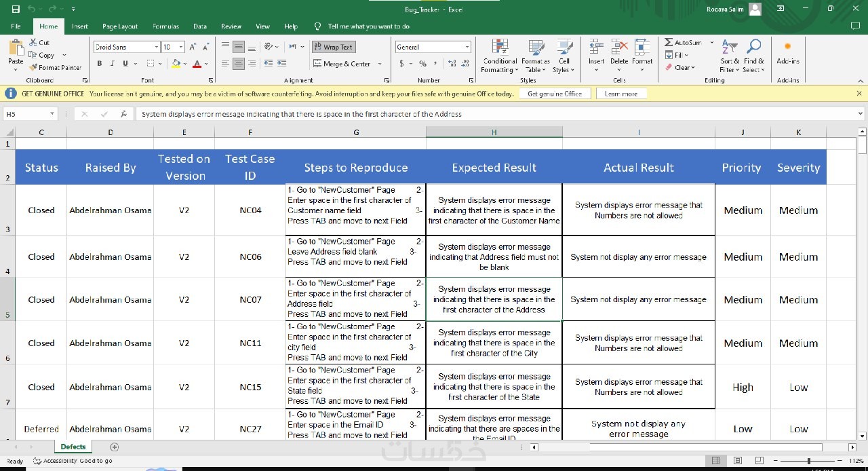868x471 pixels.
Task: Toggle Center horizontal alignment
Action: coord(239,64)
